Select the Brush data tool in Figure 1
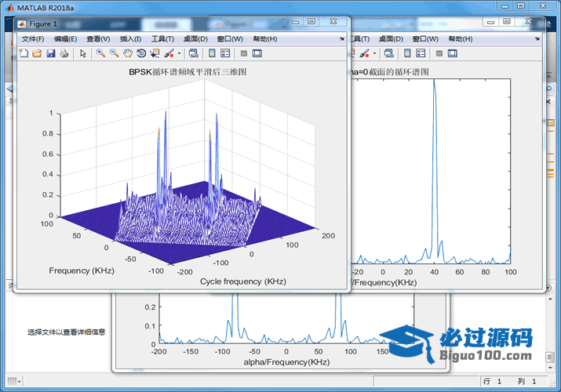This screenshot has height=392, width=561. click(x=169, y=53)
